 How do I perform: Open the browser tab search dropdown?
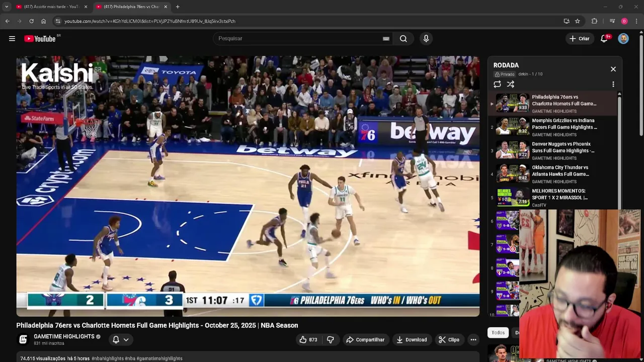(x=7, y=7)
